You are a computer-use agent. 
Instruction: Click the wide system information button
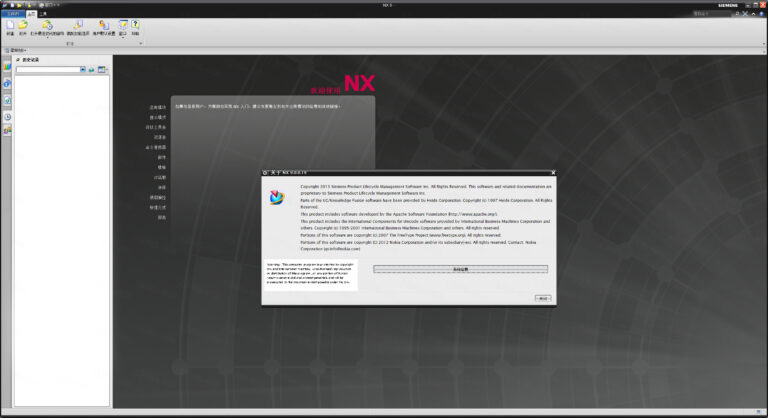(x=460, y=269)
